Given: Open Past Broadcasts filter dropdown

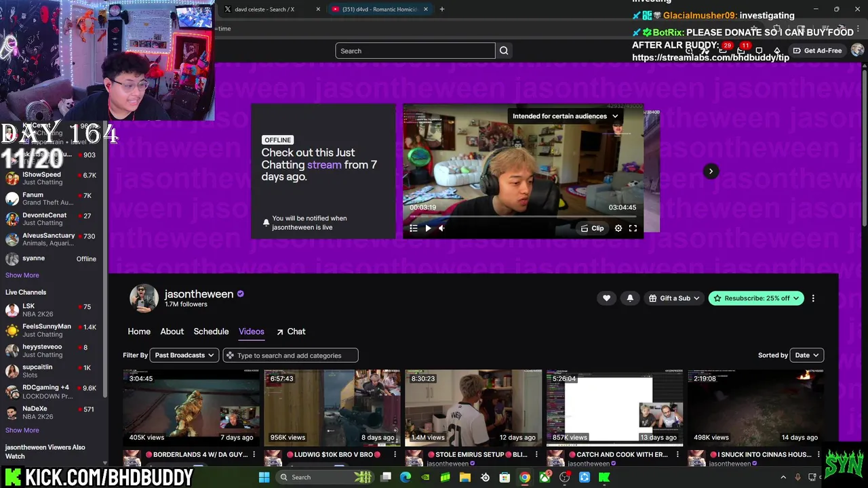Looking at the screenshot, I should coord(184,355).
